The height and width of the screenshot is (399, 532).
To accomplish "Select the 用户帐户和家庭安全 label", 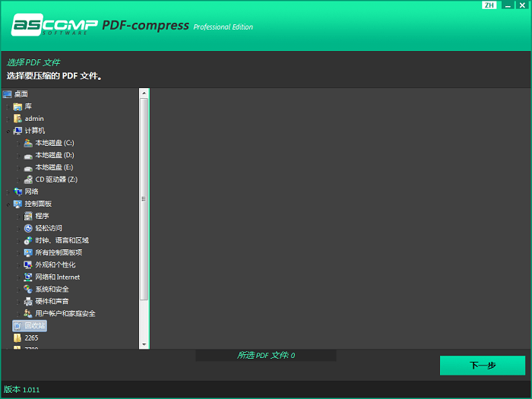I will coord(65,314).
